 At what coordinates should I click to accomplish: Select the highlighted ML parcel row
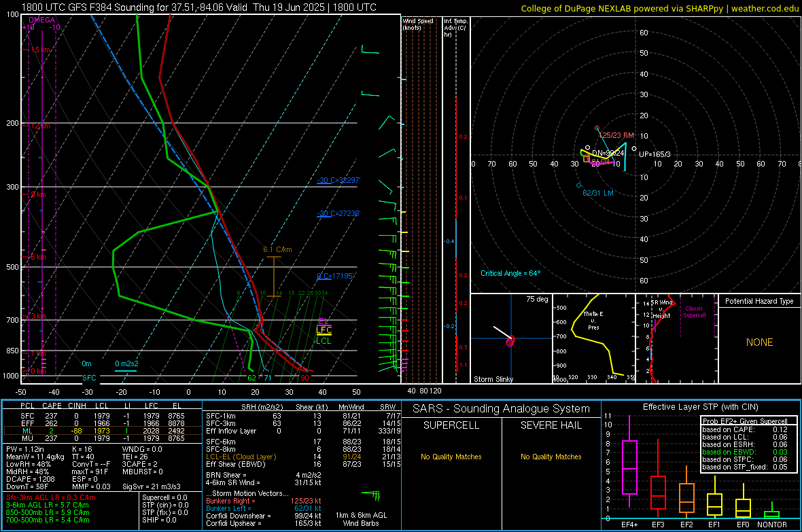(x=103, y=431)
